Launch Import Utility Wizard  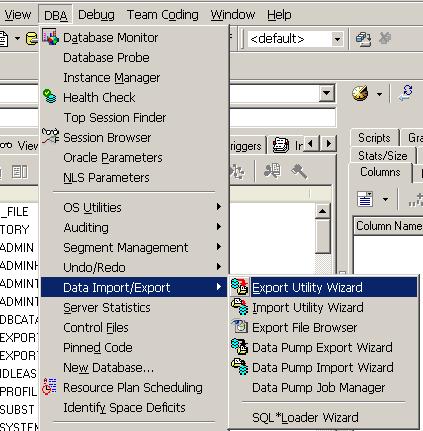(323, 307)
